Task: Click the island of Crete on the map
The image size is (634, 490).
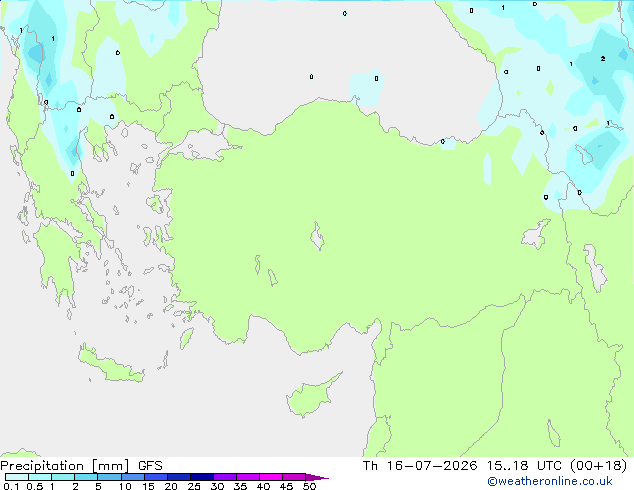Action: 111,365
